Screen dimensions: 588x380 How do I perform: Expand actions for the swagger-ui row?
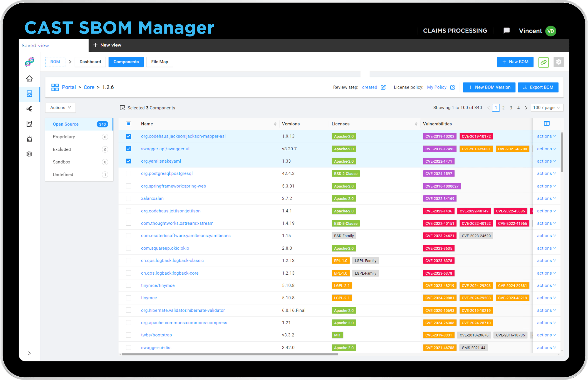(x=546, y=149)
